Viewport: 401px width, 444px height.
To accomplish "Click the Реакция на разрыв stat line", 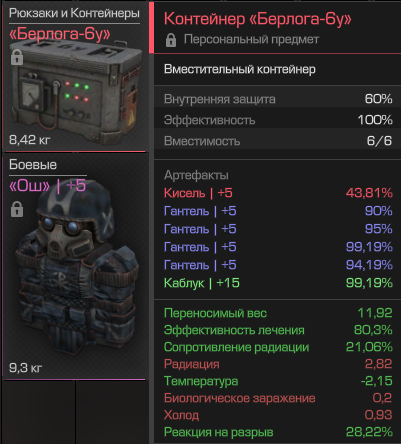I will click(278, 432).
